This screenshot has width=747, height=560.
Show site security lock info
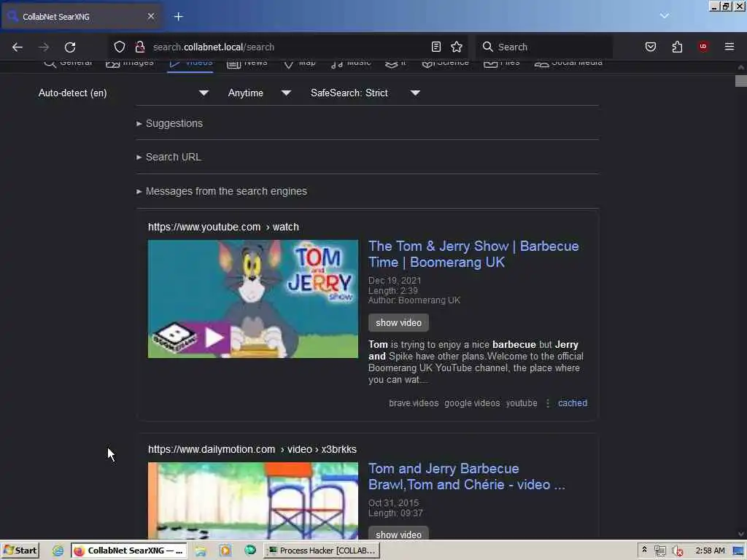click(139, 47)
